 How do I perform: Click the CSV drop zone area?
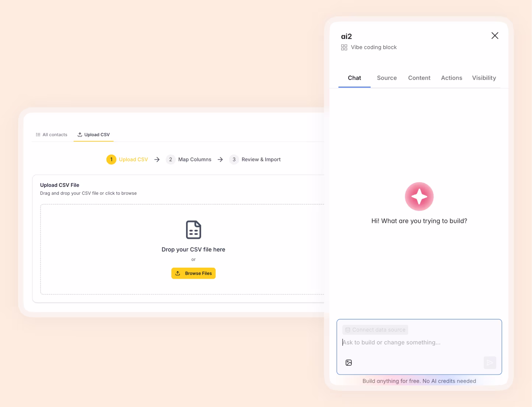point(182,249)
